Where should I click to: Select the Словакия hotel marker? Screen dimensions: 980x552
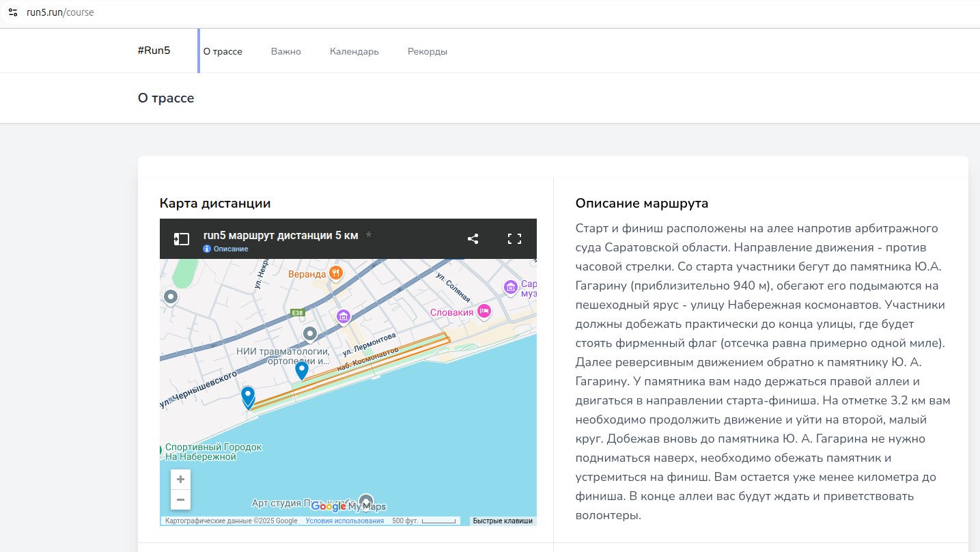tap(484, 312)
